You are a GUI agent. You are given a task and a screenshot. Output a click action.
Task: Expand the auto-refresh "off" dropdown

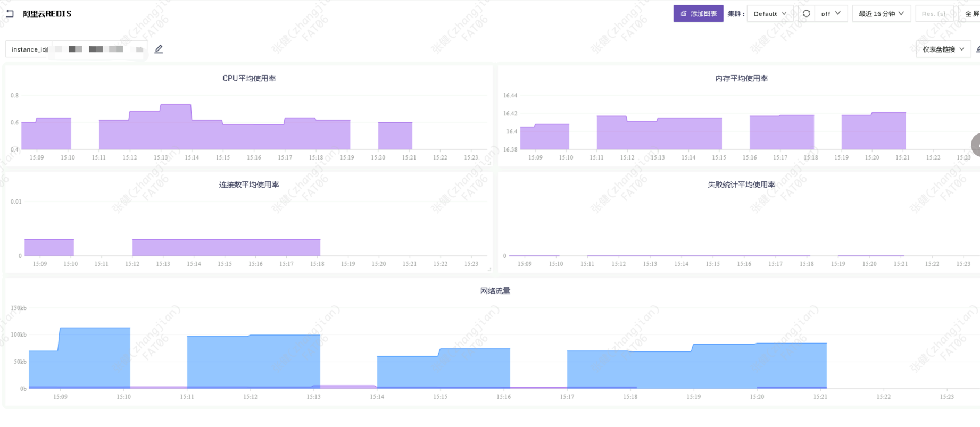pyautogui.click(x=830, y=14)
